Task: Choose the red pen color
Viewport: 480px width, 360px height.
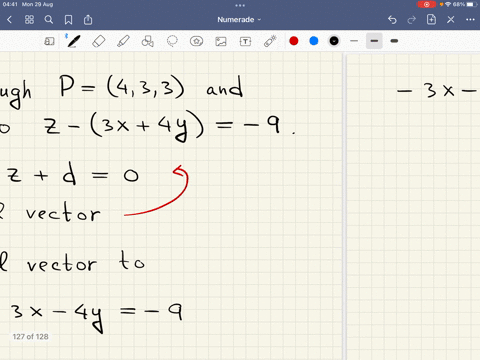Action: [294, 41]
